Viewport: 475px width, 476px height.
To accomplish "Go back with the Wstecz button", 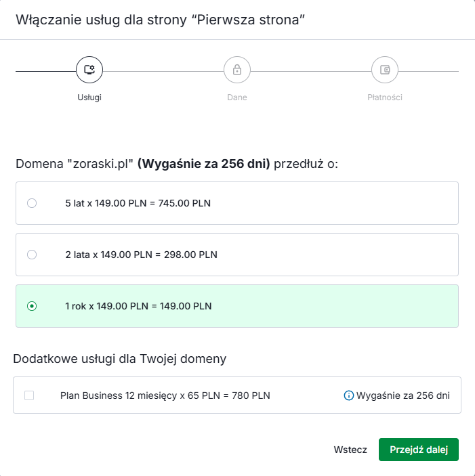I will coord(350,450).
